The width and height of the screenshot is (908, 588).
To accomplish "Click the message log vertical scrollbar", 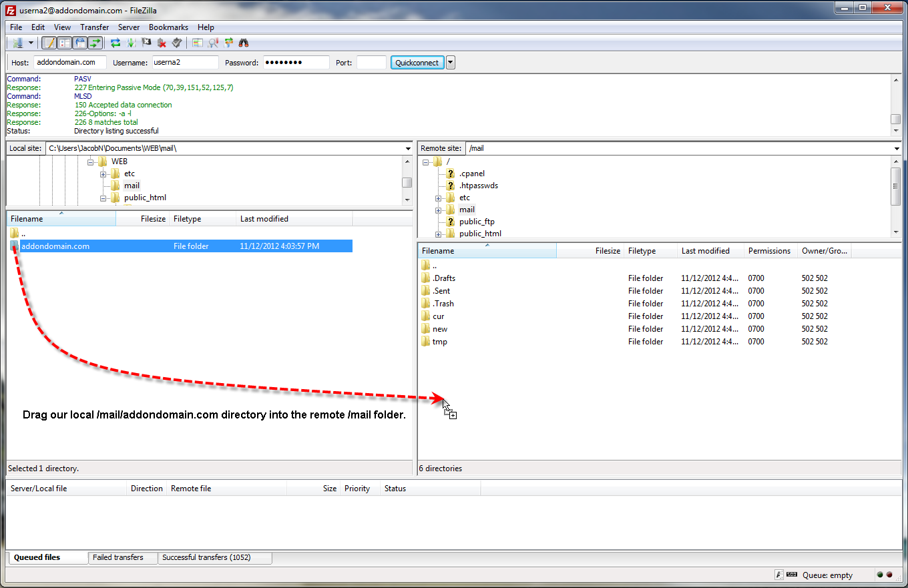I will point(895,119).
